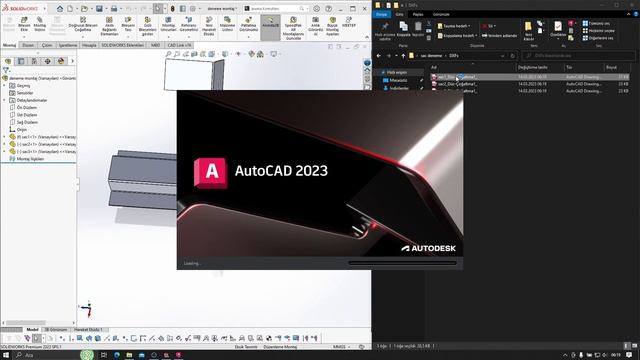Viewport: 640px width, 360px height.
Task: Expand the sac3<1> component node
Action: [x=4, y=152]
